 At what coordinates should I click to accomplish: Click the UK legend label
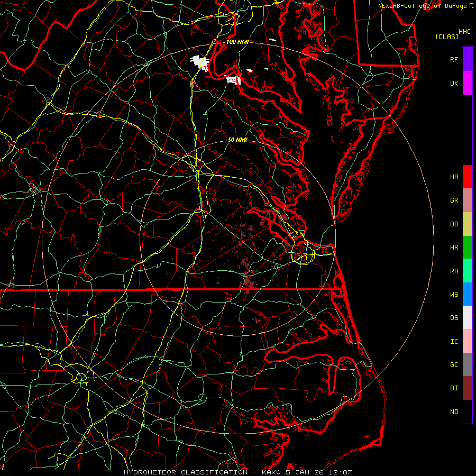tap(454, 84)
